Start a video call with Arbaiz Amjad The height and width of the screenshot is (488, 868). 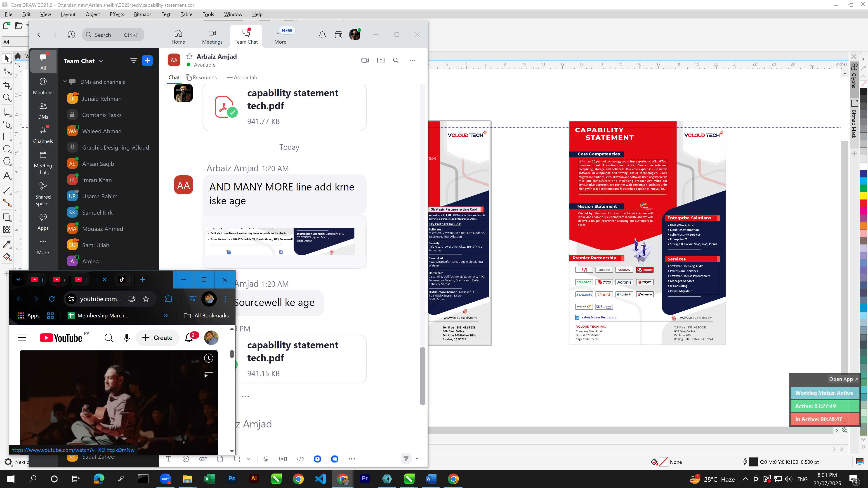[x=365, y=60]
